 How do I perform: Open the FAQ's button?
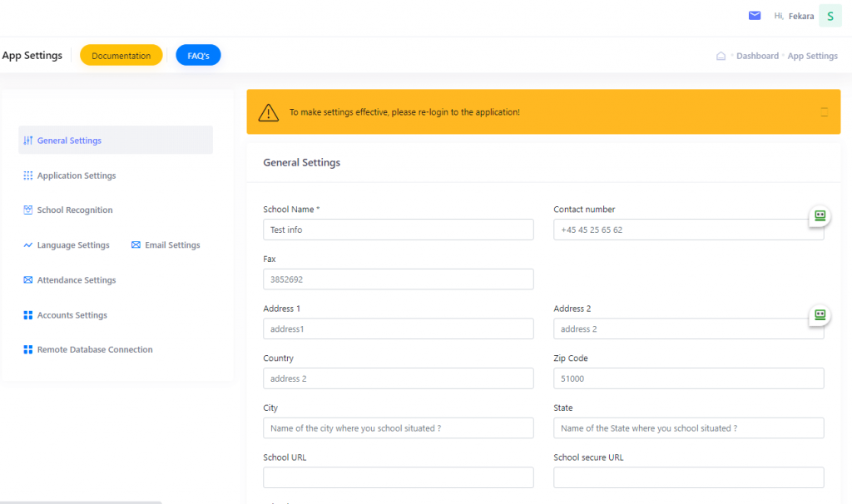(198, 56)
